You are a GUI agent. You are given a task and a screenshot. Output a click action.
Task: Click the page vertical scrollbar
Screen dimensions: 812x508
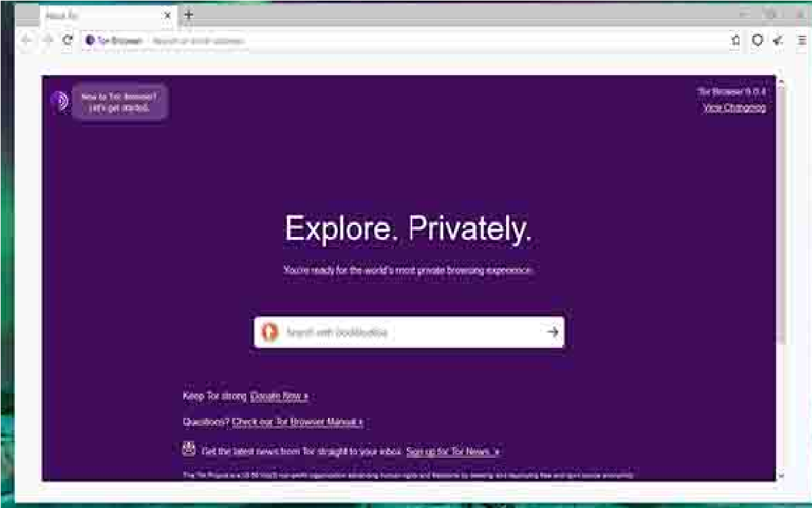point(782,278)
